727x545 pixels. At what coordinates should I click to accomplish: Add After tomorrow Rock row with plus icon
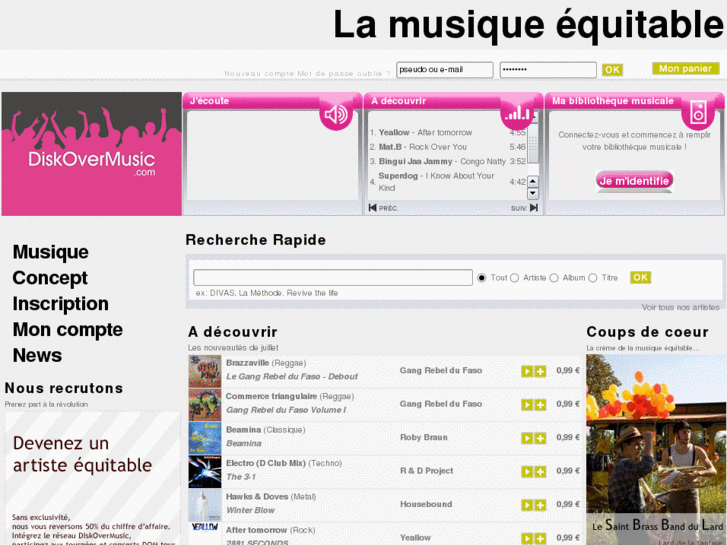click(x=540, y=538)
